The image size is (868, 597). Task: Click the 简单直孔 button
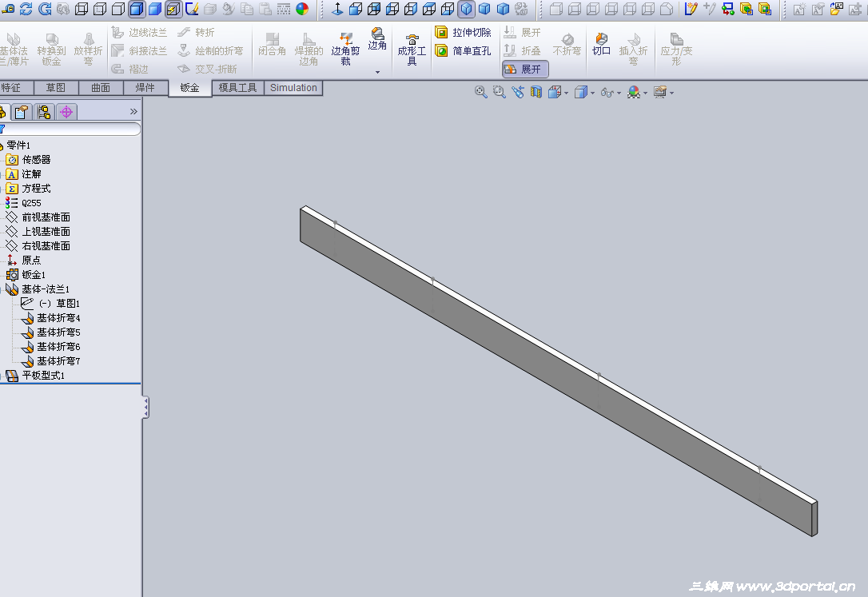(464, 51)
